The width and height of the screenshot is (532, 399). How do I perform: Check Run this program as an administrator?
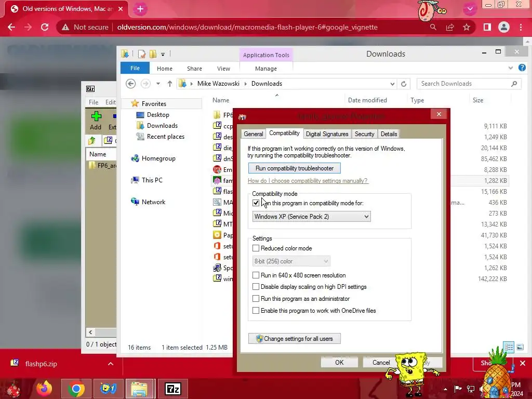(256, 299)
